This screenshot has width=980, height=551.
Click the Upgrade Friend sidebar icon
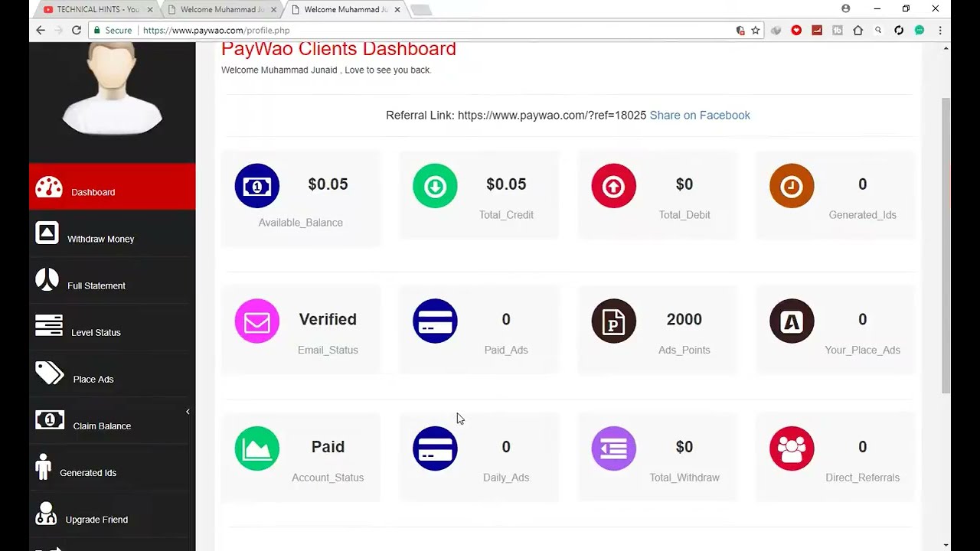[x=46, y=514]
